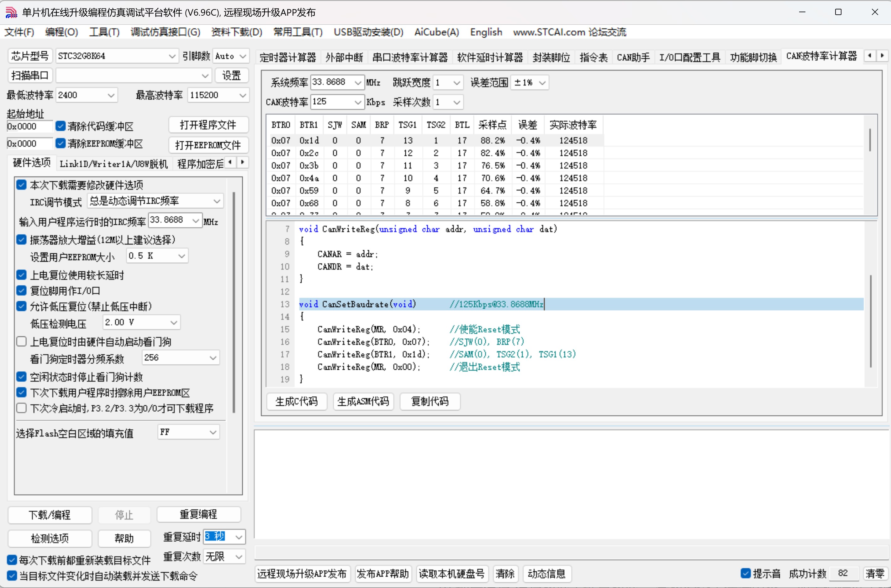
Task: Uncheck 清除代码缓冲区 checkbox
Action: tap(61, 126)
